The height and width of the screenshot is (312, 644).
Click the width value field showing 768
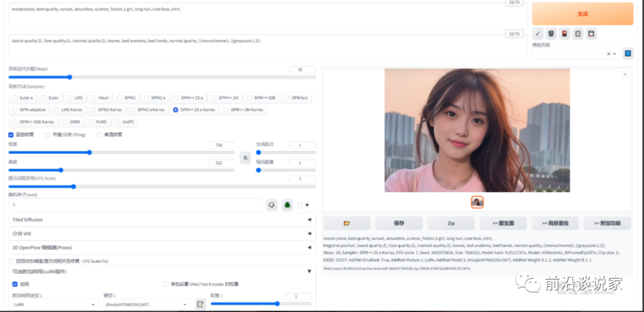click(x=221, y=145)
